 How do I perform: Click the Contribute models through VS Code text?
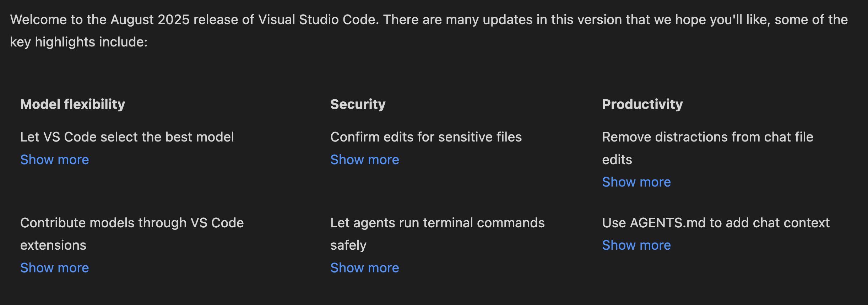click(132, 223)
